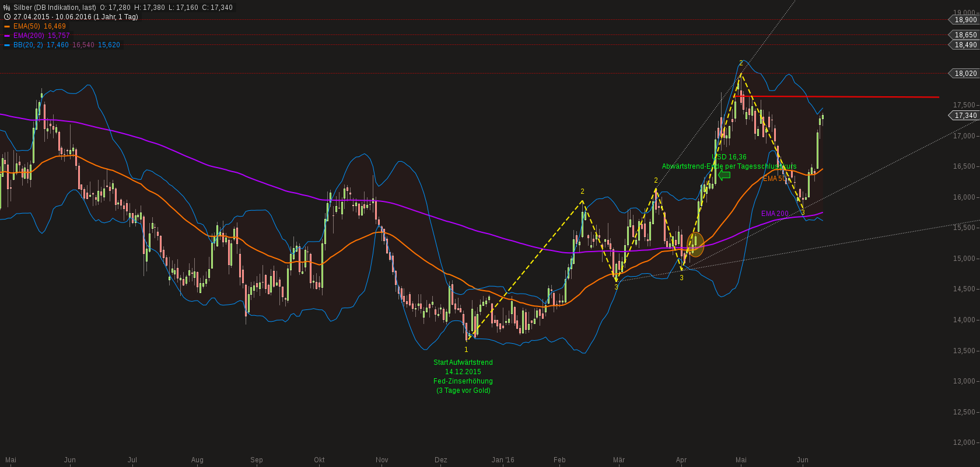Click the Feb label on the time axis
Screen dimensions: 980x467
[559, 460]
